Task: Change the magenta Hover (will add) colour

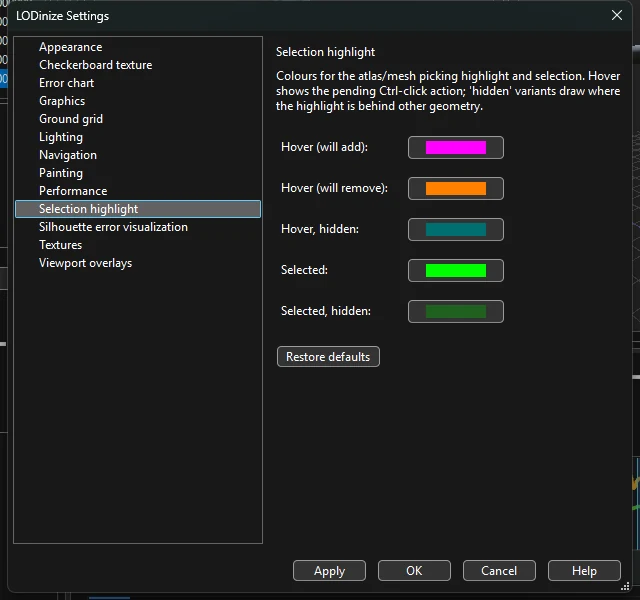Action: click(456, 147)
